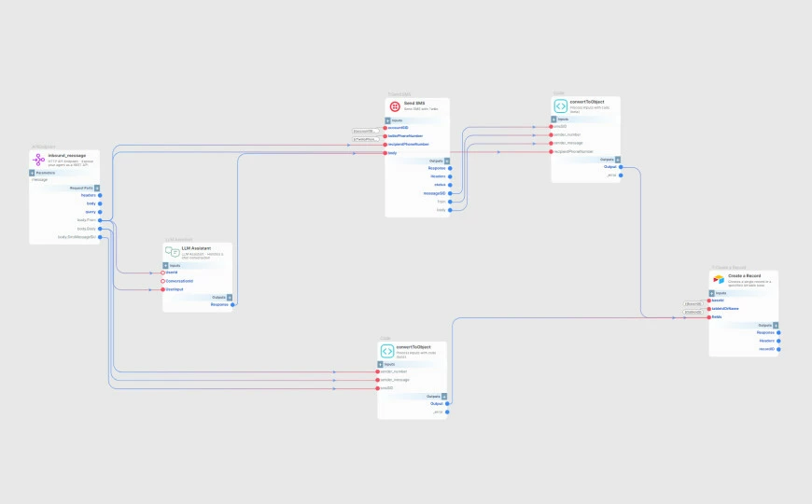Click the recordID output port of Create a Record
Viewport: 812px width, 504px height.
coord(778,349)
